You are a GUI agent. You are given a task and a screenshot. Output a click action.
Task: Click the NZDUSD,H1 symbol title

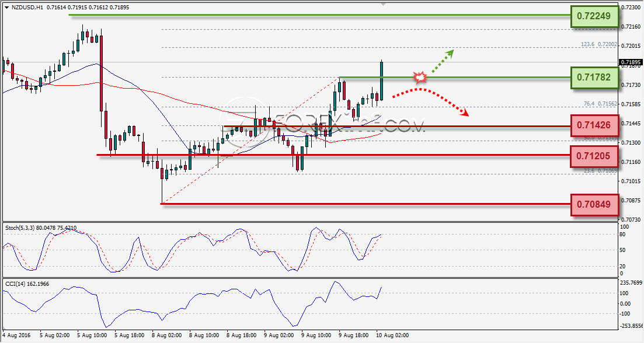(x=27, y=8)
